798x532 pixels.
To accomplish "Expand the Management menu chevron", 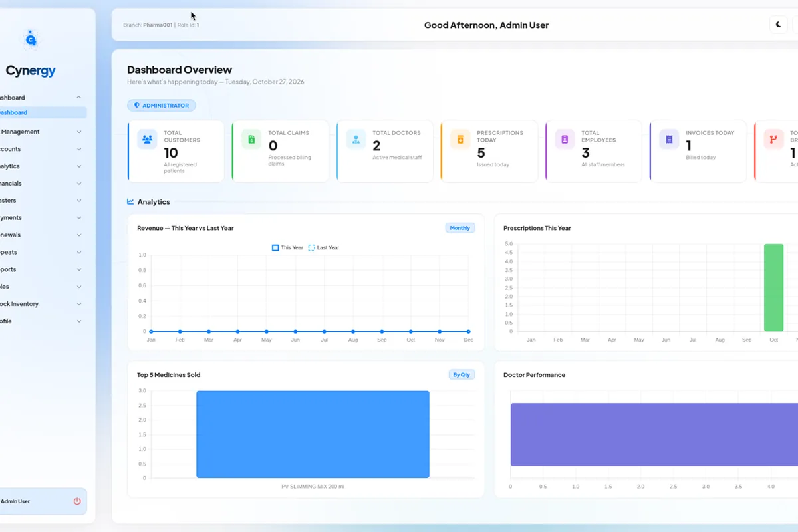I will (x=79, y=132).
